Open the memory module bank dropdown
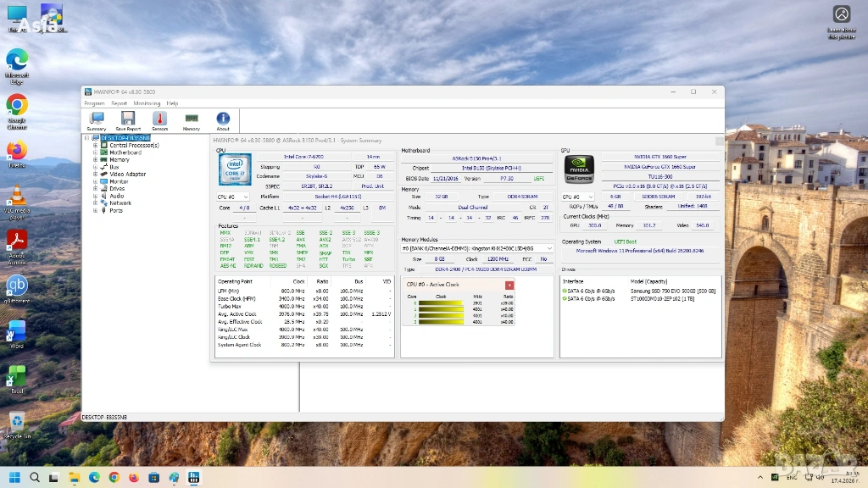The height and width of the screenshot is (488, 868). click(x=478, y=248)
